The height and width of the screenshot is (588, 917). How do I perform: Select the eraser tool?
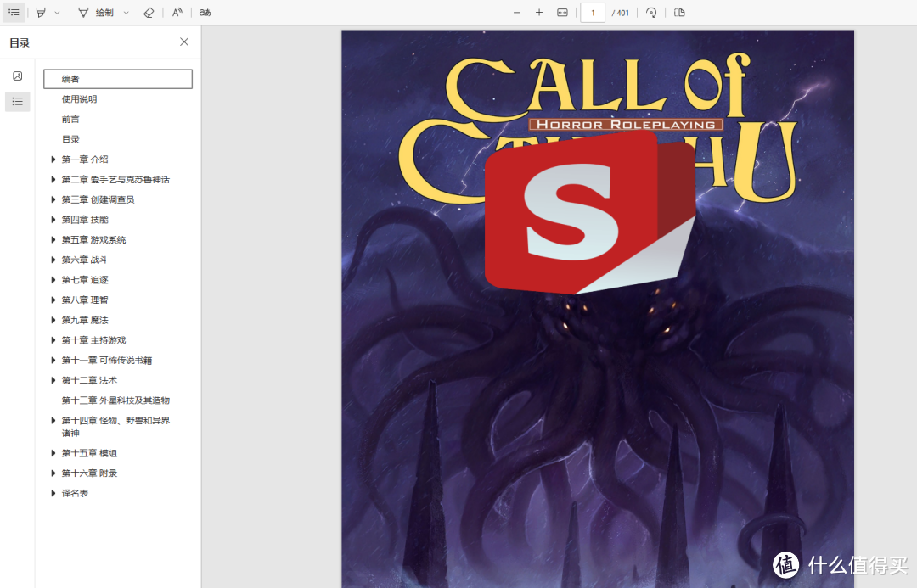point(149,13)
